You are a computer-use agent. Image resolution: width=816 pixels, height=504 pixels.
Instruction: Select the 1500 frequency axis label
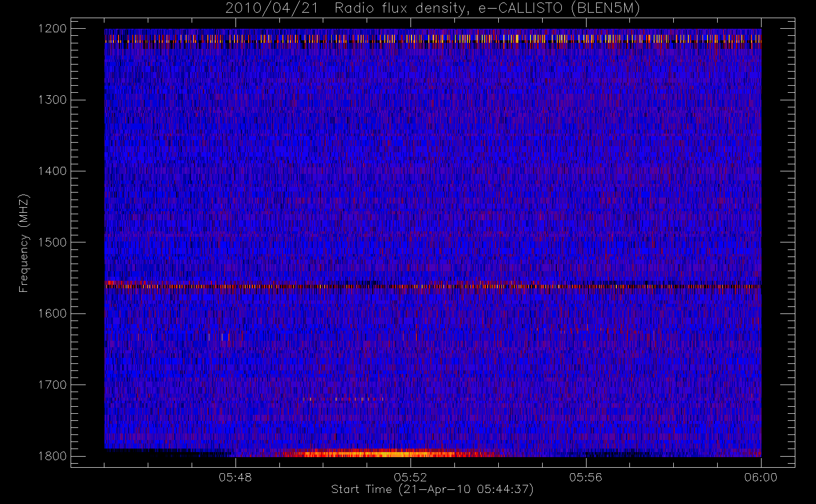(52, 242)
